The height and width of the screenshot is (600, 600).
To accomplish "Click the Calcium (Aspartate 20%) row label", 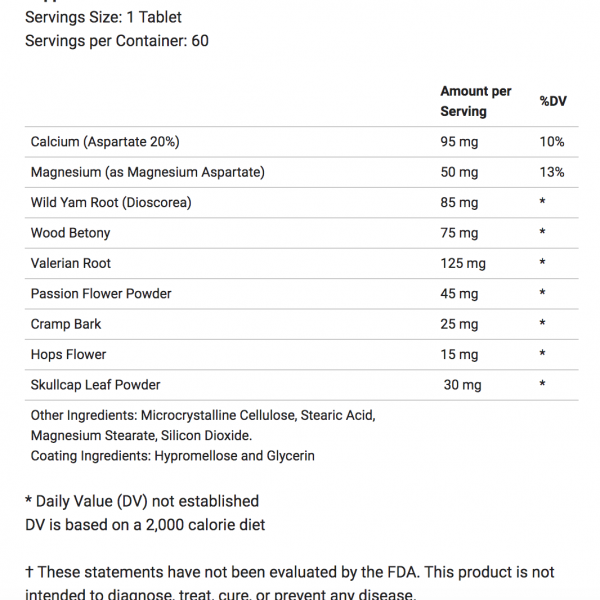I will [105, 142].
